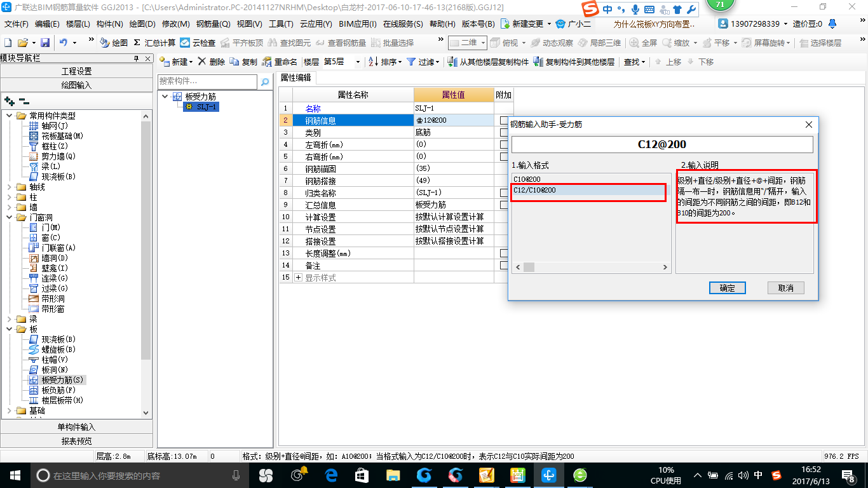
Task: Collapse the 常用构件类型 folder
Action: (x=10, y=116)
